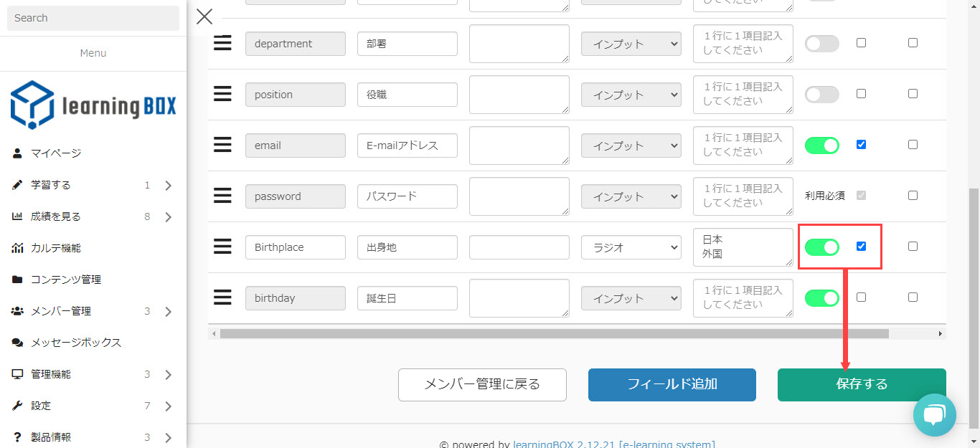Open マイページ from the sidebar

[56, 153]
